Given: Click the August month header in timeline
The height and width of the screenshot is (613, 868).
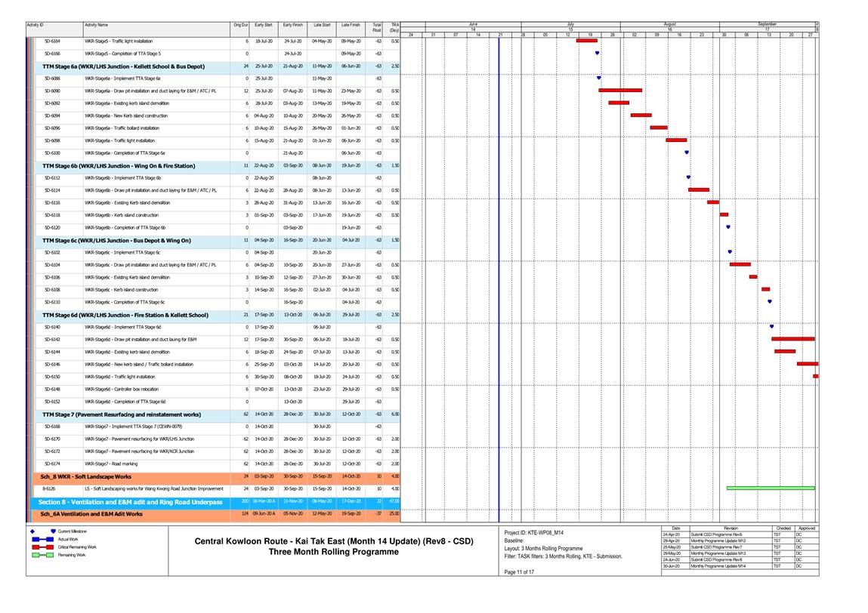Looking at the screenshot, I should click(669, 24).
